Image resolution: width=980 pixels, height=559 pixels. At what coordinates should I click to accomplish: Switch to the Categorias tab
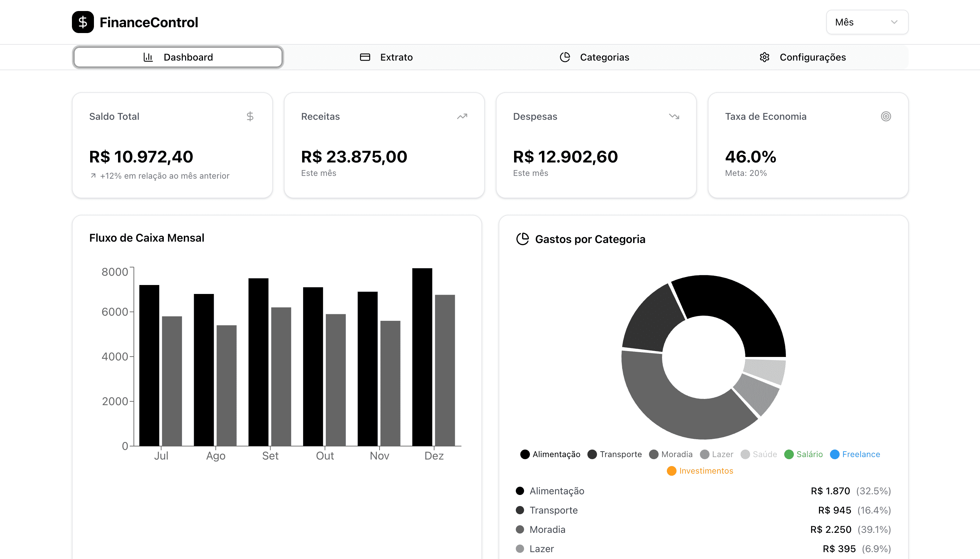594,57
